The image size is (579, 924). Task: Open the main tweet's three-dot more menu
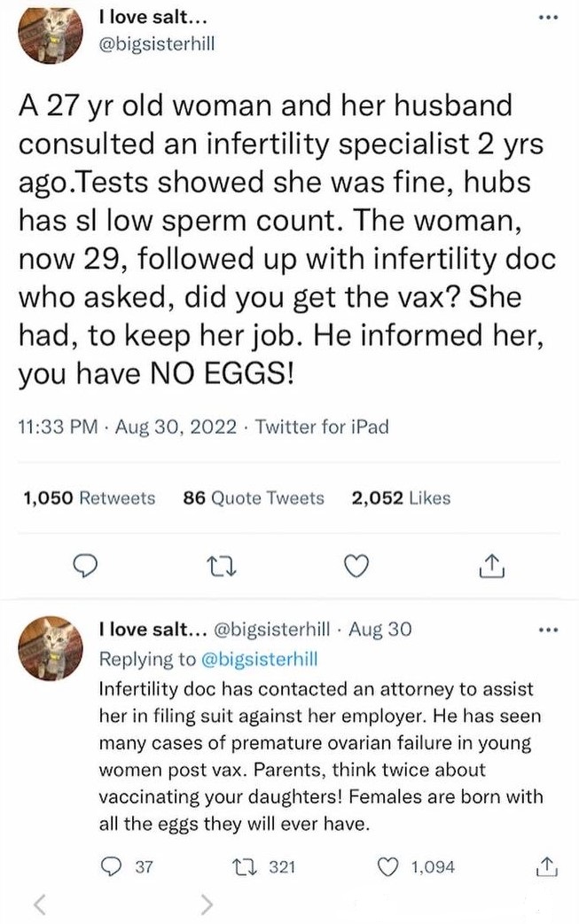coord(550,19)
